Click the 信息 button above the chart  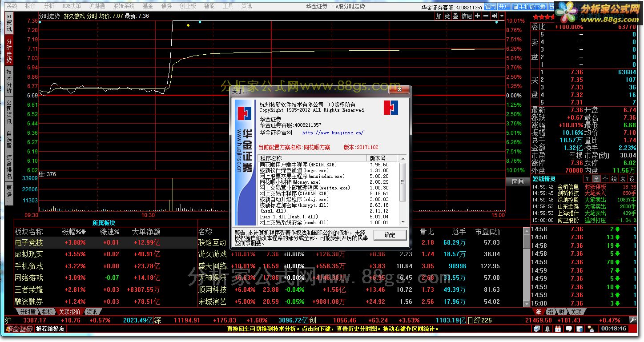(x=467, y=16)
